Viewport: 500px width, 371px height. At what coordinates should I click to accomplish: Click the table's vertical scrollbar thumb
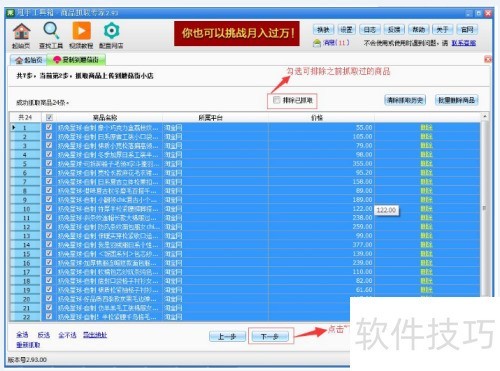pos(484,208)
